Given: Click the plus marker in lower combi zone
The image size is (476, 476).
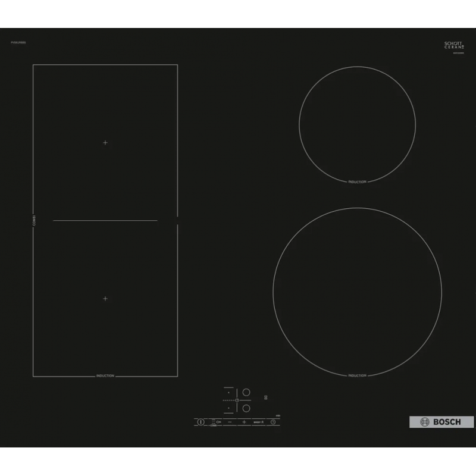Looking at the screenshot, I should [105, 299].
